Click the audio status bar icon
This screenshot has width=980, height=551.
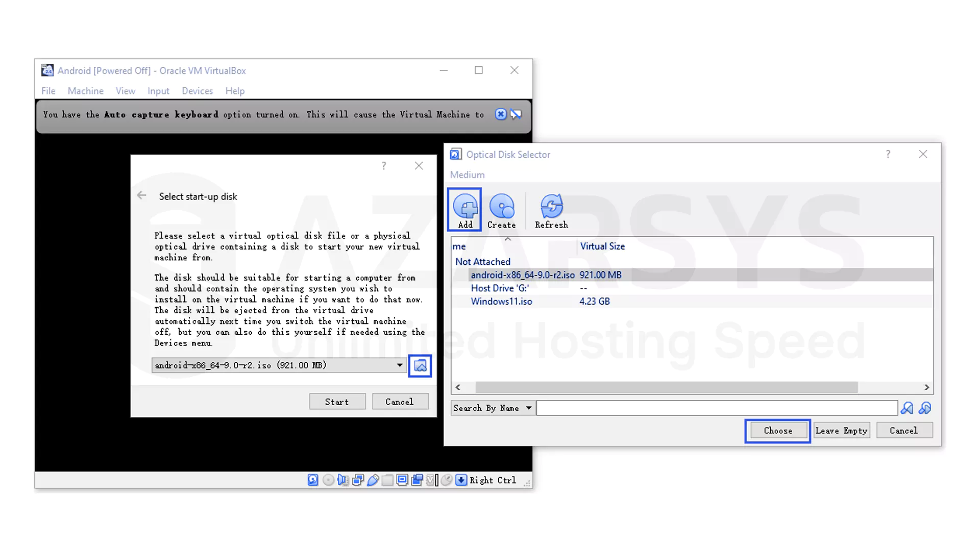(x=345, y=480)
